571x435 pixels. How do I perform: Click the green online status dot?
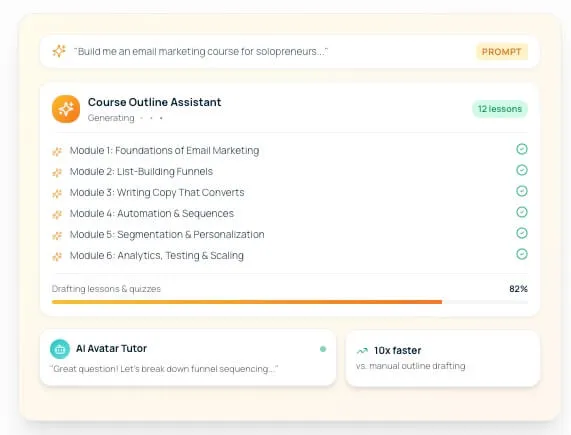(x=323, y=349)
